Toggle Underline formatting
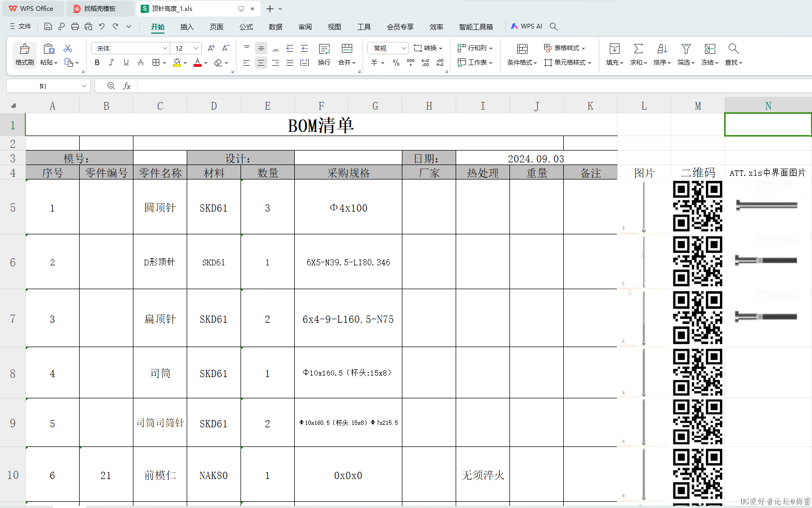 (126, 63)
